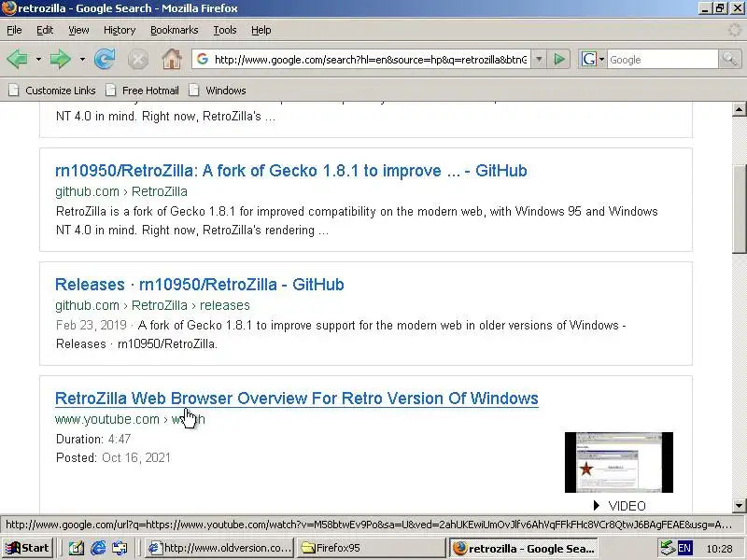Open the Windows bookmark
Viewport: 747px width, 560px height.
(x=218, y=91)
